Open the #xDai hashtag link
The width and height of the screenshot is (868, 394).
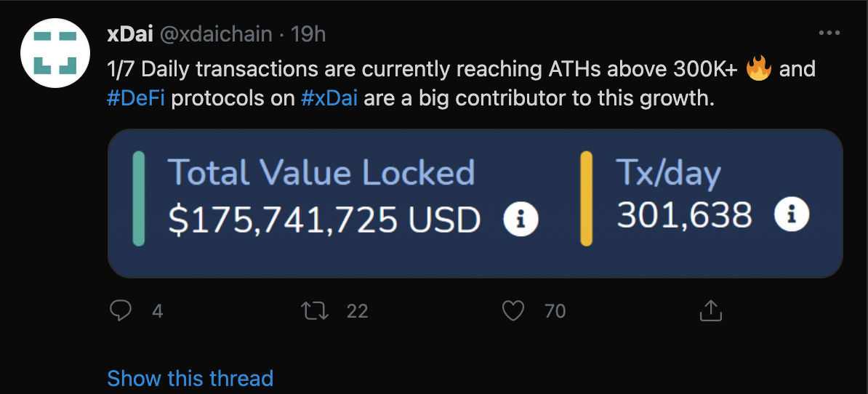[329, 99]
